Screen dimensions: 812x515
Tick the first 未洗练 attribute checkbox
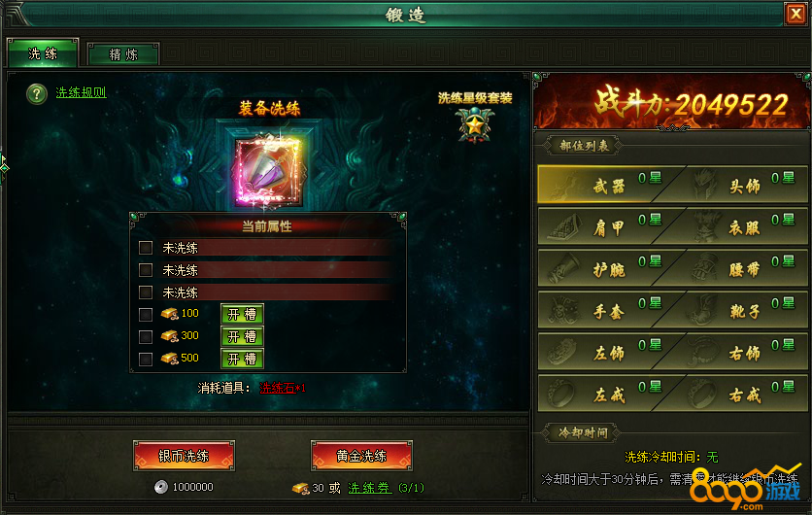[146, 248]
